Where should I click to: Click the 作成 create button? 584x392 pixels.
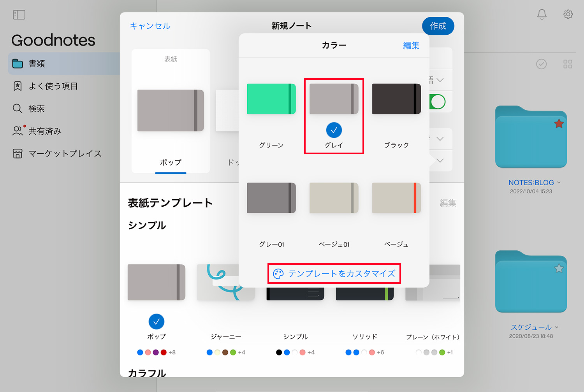(x=438, y=26)
